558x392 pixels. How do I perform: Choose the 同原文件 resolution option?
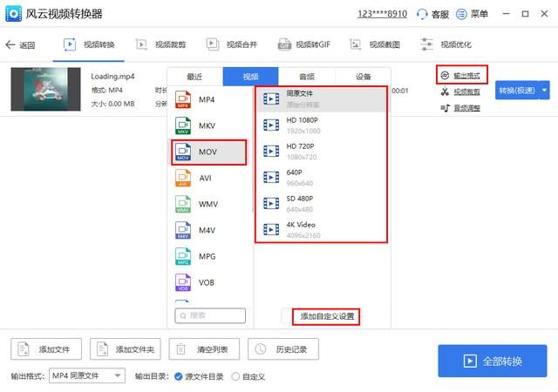pos(322,99)
